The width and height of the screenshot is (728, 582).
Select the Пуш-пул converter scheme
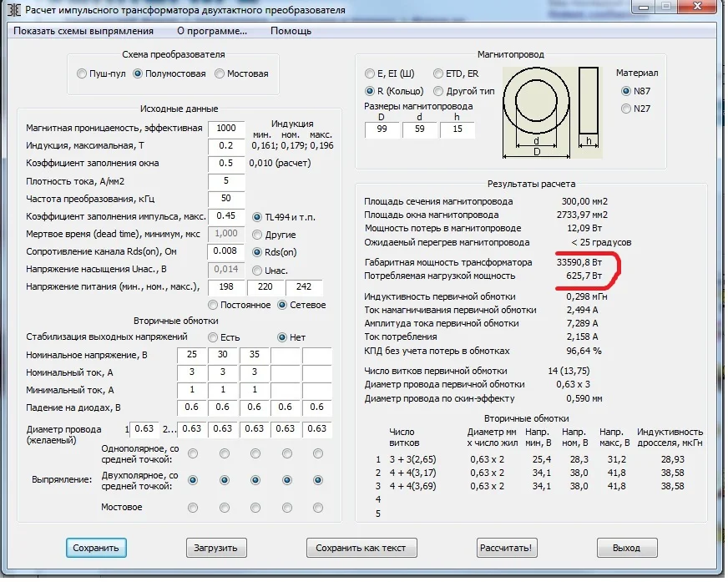[82, 73]
